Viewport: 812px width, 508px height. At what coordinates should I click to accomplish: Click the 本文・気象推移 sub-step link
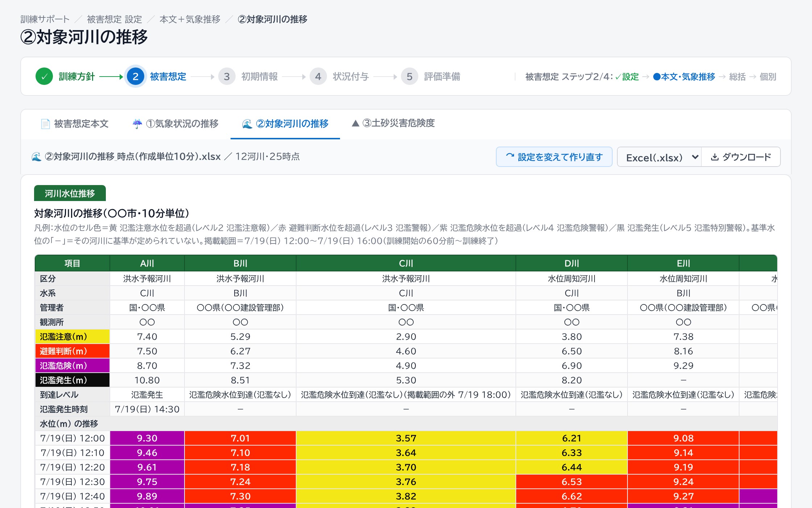[684, 77]
